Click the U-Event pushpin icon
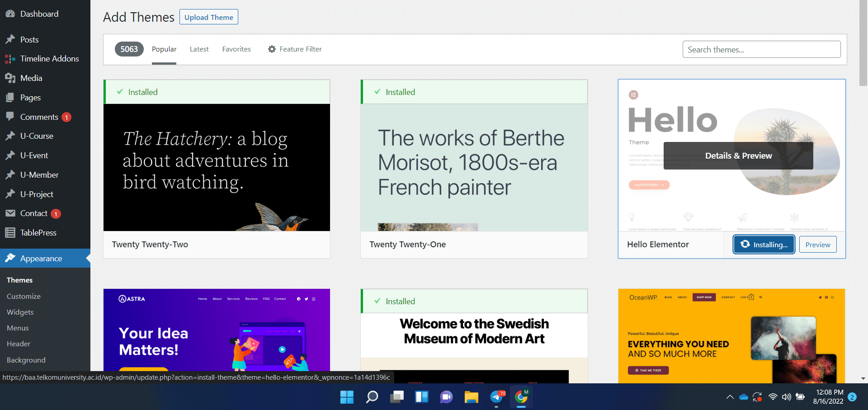 tap(10, 156)
